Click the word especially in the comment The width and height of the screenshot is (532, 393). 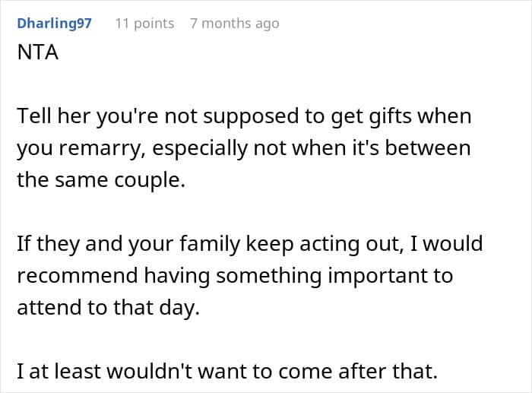[200, 149]
